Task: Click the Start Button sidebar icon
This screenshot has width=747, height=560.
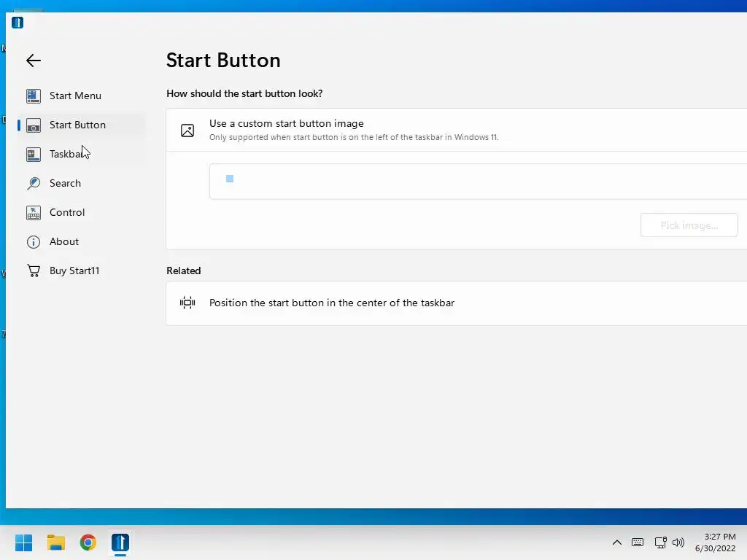Action: (x=34, y=125)
